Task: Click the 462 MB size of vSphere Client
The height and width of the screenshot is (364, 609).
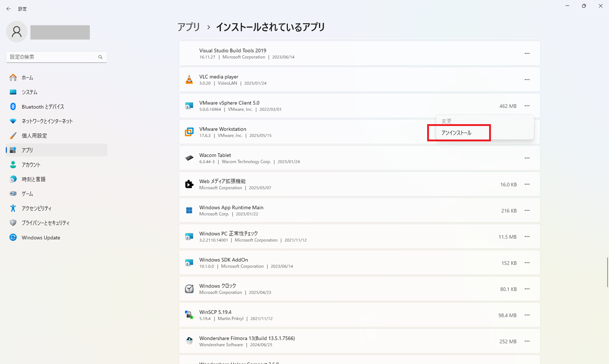Action: [x=508, y=106]
